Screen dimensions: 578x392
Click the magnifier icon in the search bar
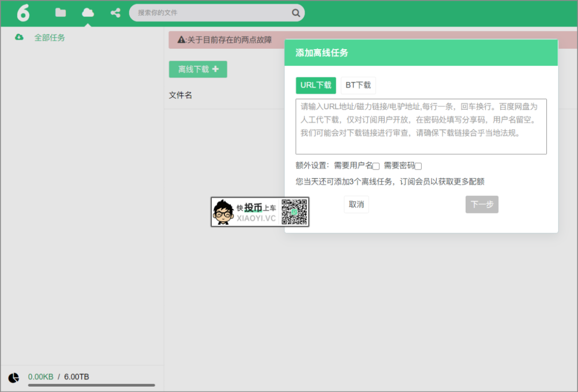point(295,12)
